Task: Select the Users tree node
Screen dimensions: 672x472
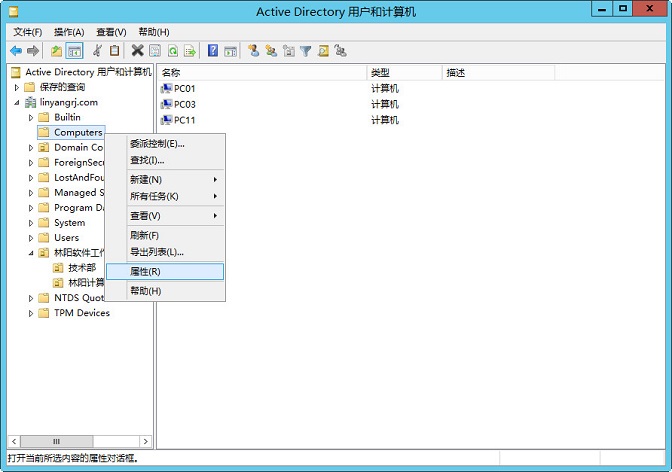Action: click(66, 238)
